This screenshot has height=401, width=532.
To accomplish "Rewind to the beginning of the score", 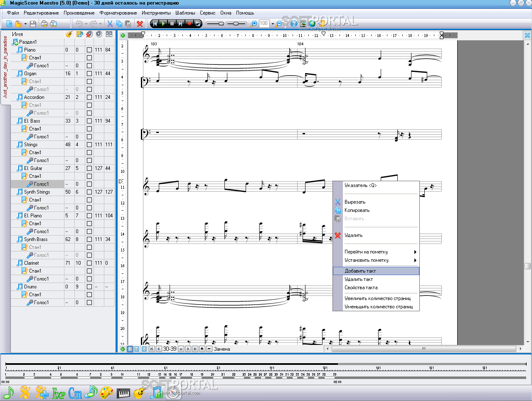I will click(155, 24).
